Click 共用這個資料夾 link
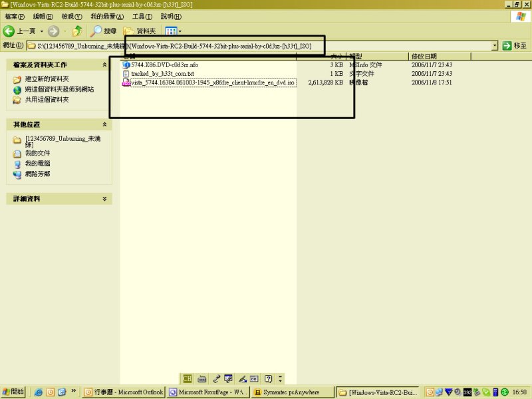Viewport: 532px width, 399px height. click(47, 100)
